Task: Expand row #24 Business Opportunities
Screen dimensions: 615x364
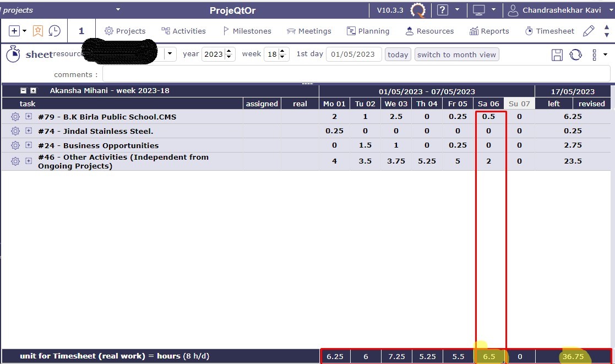Action: (x=29, y=145)
